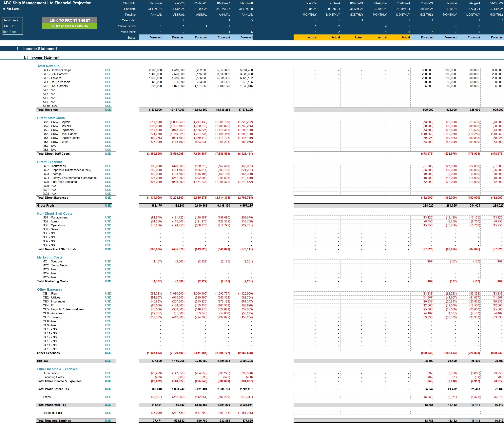This screenshot has width=504, height=433.
Task: Select the 'Income Statement' section header
Action: (x=40, y=49)
